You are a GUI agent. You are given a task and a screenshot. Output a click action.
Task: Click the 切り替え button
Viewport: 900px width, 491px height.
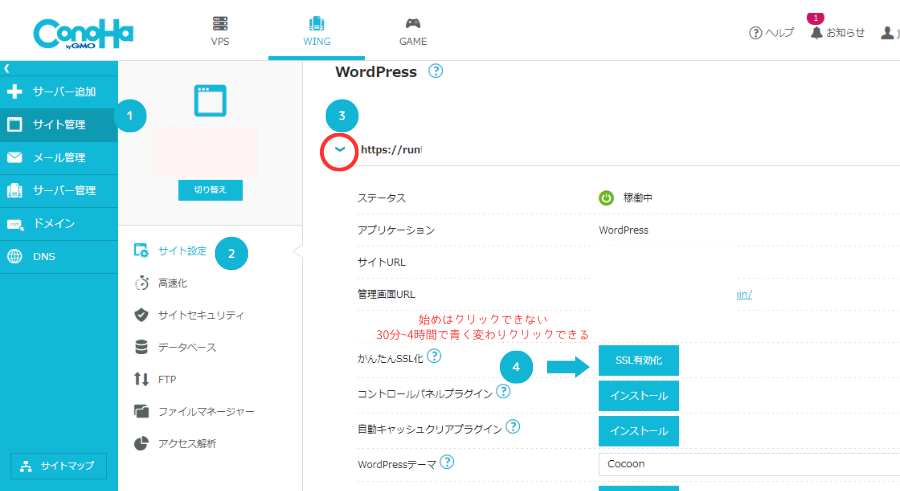[210, 190]
